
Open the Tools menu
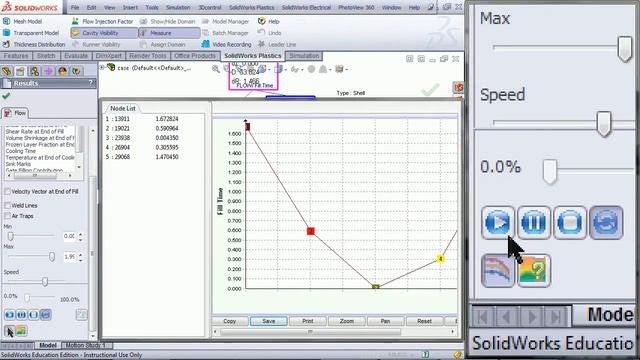tap(152, 7)
